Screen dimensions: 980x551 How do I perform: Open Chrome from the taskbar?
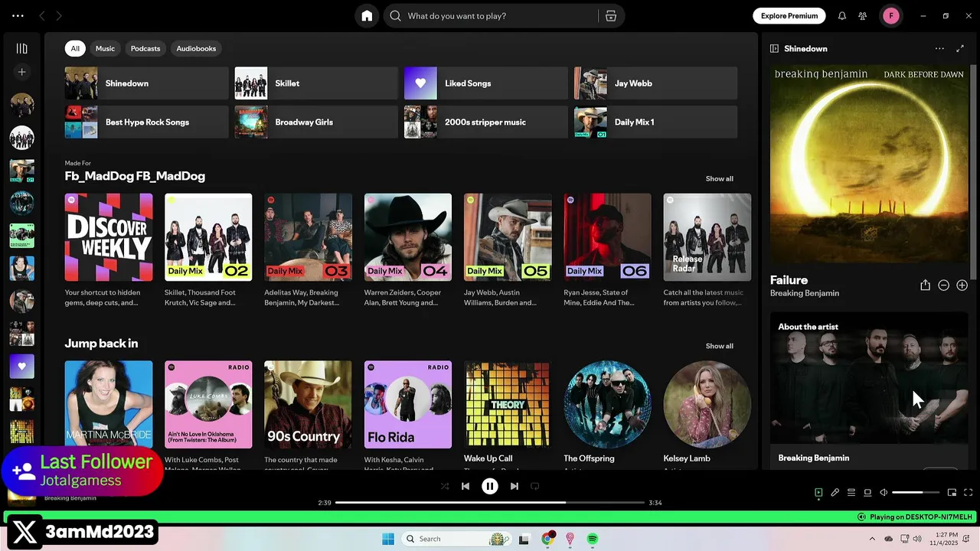point(547,539)
